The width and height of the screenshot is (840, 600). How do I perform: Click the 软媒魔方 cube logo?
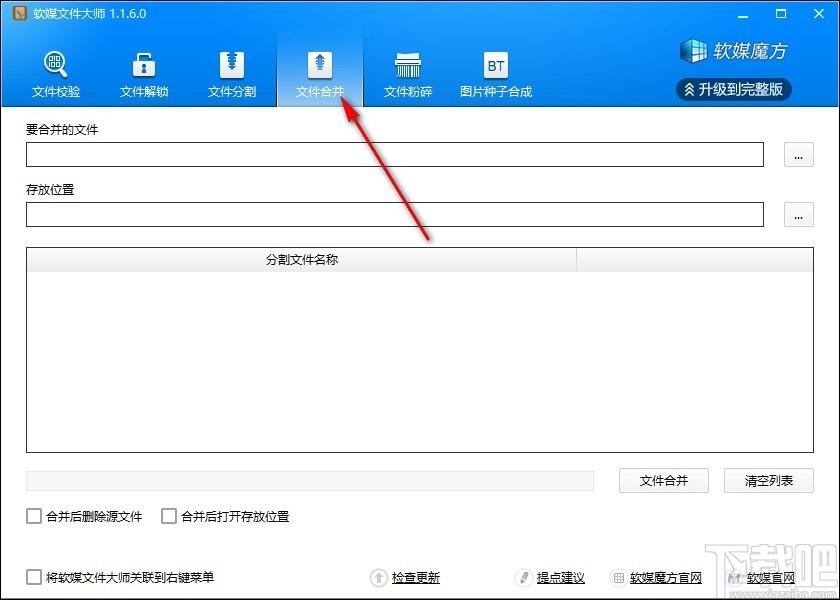[x=693, y=50]
